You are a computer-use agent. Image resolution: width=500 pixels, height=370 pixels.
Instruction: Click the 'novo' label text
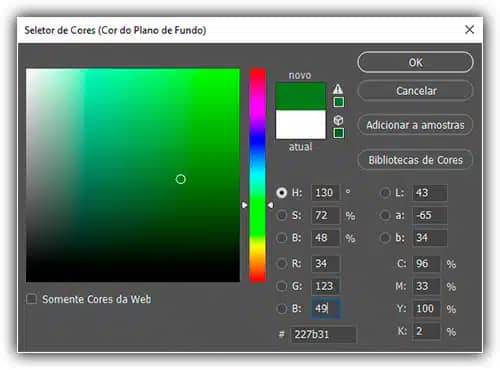point(300,75)
